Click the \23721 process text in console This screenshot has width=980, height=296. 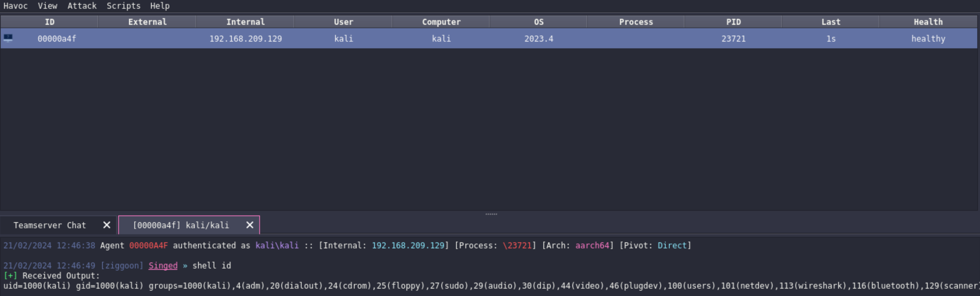pyautogui.click(x=517, y=245)
